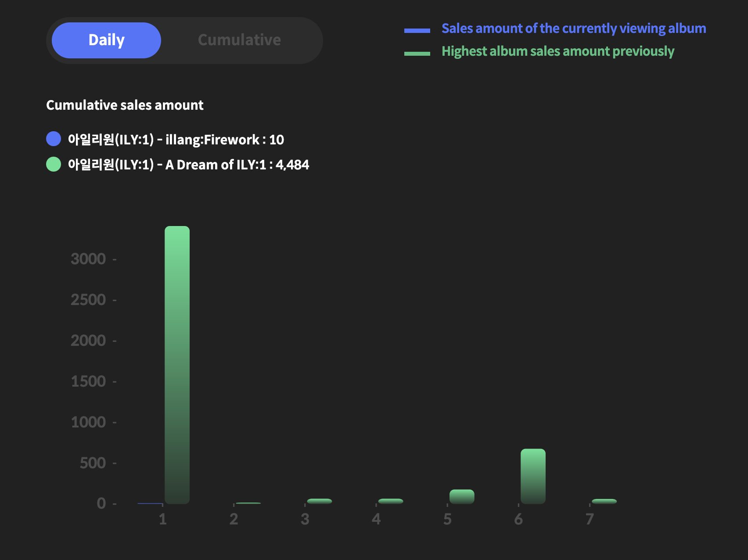Click the green legend dot for A Dream of ILY:1

pos(53,165)
